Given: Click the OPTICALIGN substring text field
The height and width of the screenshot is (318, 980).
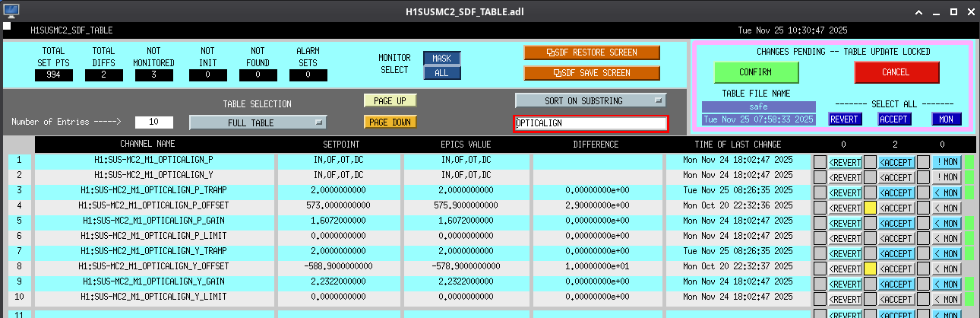Looking at the screenshot, I should pos(590,123).
